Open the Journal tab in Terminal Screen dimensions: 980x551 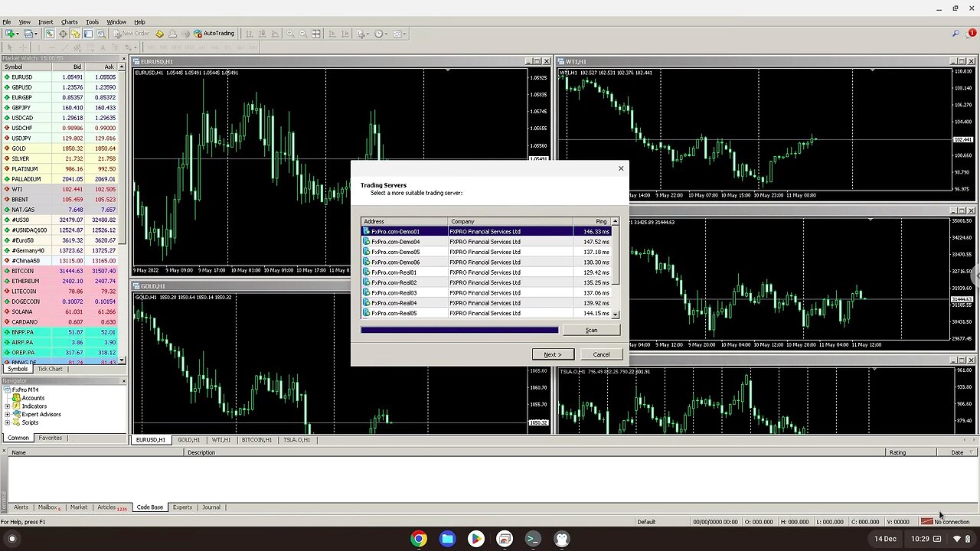(x=211, y=507)
